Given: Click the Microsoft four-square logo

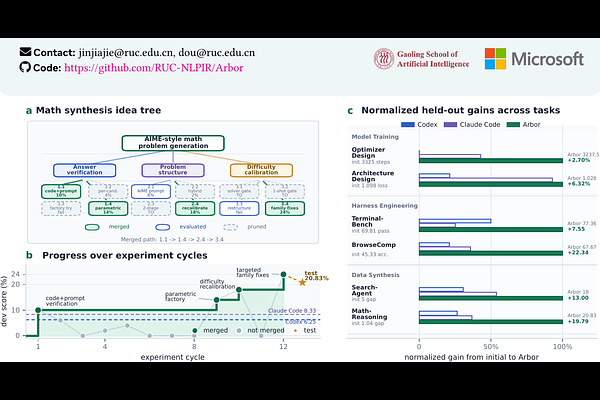Looking at the screenshot, I should point(495,59).
